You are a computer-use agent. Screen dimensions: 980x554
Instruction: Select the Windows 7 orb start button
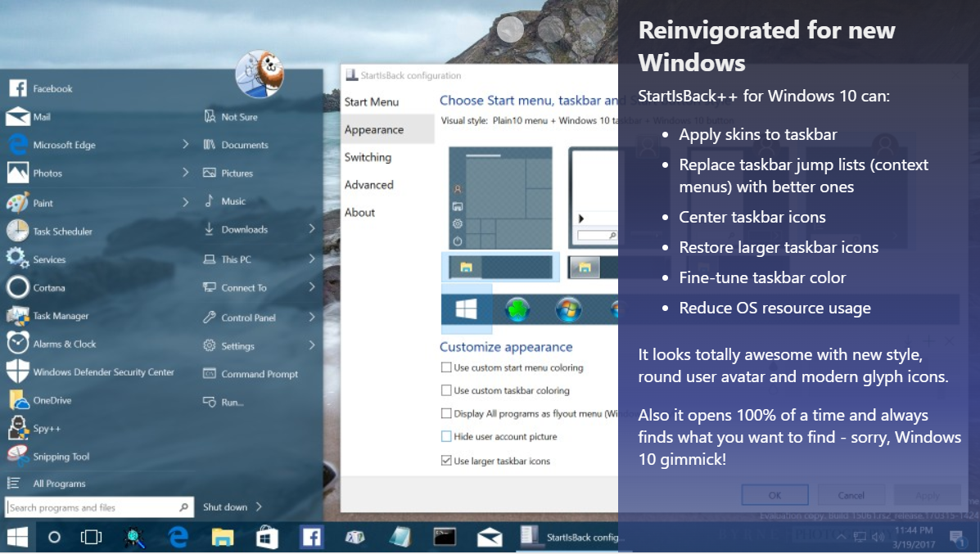pyautogui.click(x=567, y=309)
